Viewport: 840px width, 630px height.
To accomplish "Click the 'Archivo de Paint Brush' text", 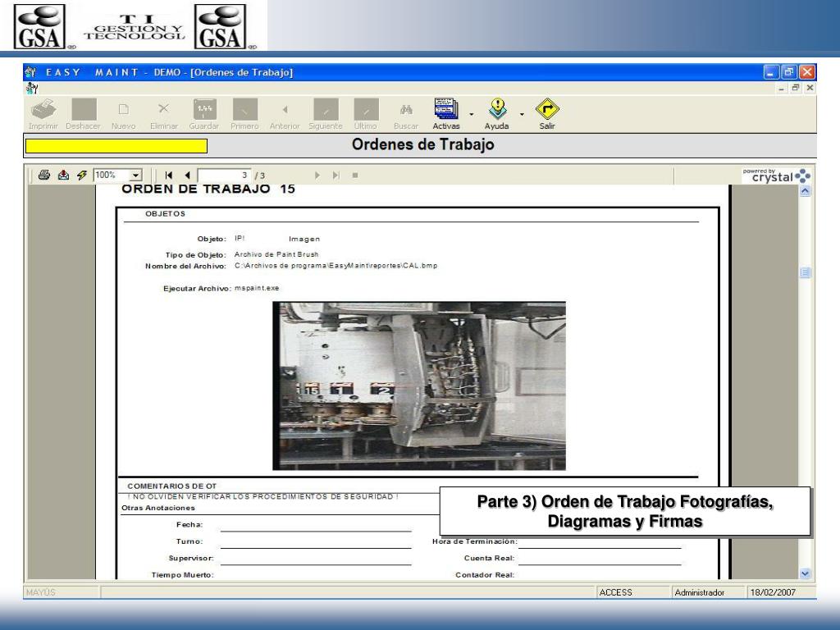I will click(x=276, y=254).
